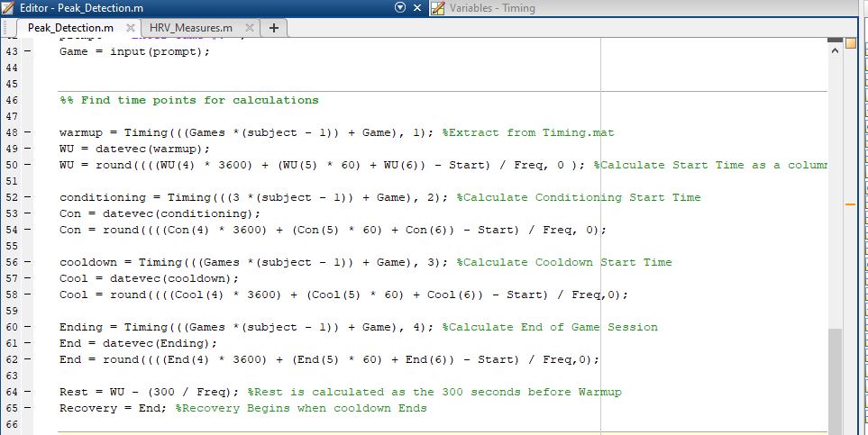Close the Peak_Detection.m tab
This screenshot has width=868, height=435.
click(131, 28)
